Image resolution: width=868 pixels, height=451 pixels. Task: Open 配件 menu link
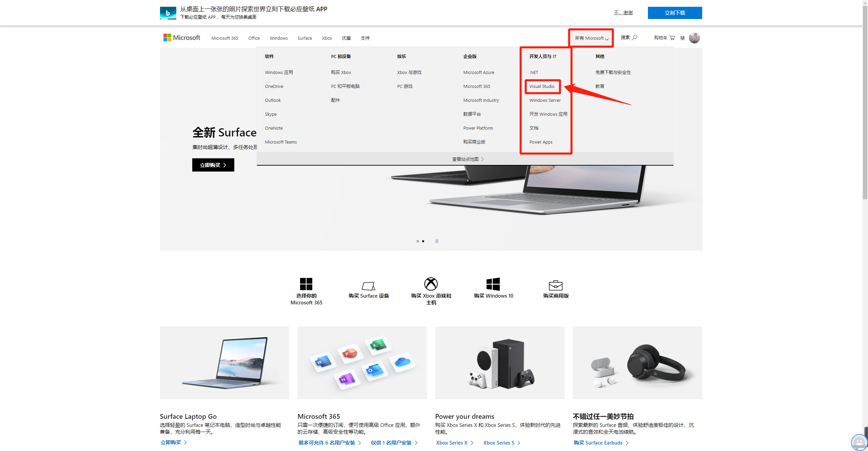point(335,100)
